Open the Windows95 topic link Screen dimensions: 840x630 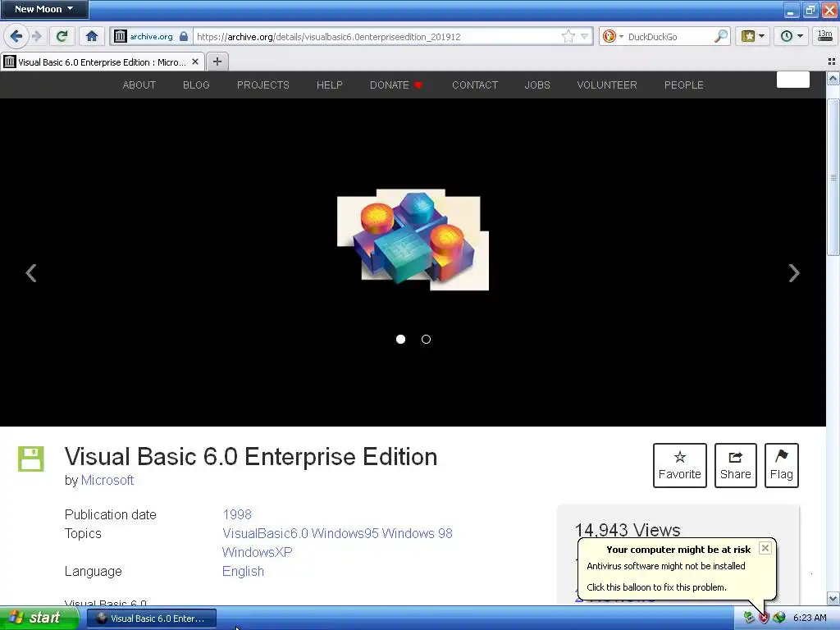click(x=345, y=533)
